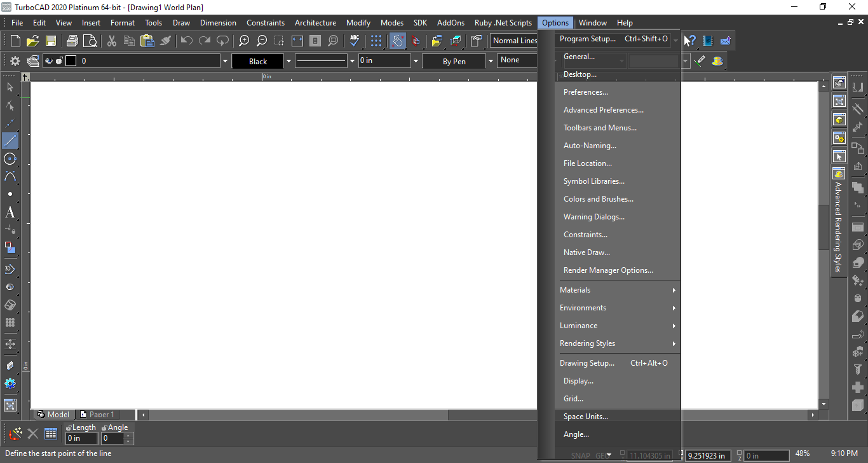Open the layer name dropdown arrow

click(225, 61)
